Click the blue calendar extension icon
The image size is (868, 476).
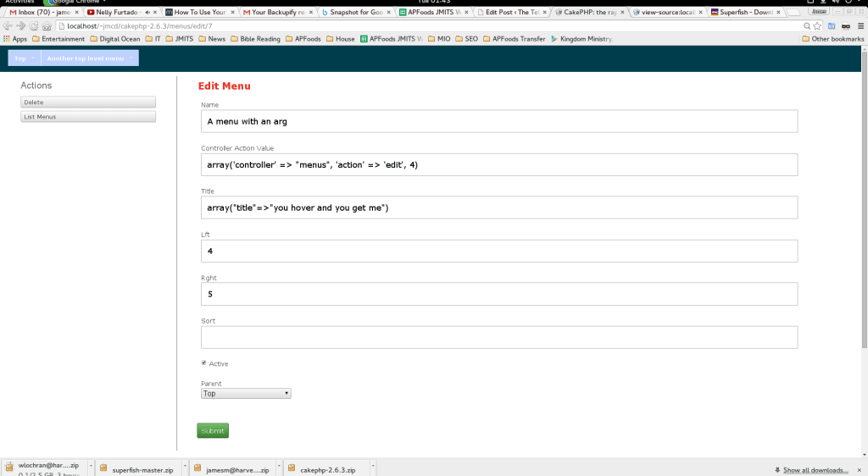pos(831,26)
